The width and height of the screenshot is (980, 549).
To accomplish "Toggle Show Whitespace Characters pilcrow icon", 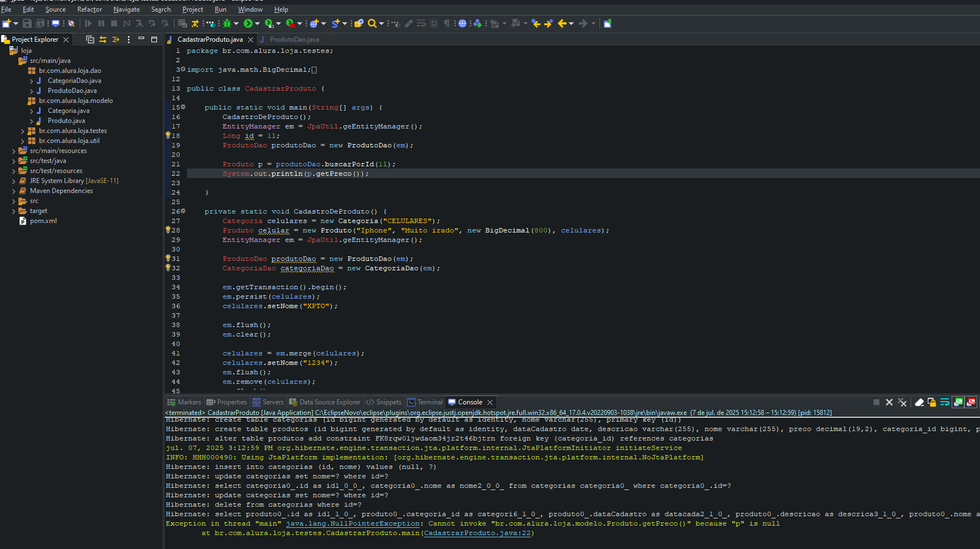I will [x=446, y=23].
